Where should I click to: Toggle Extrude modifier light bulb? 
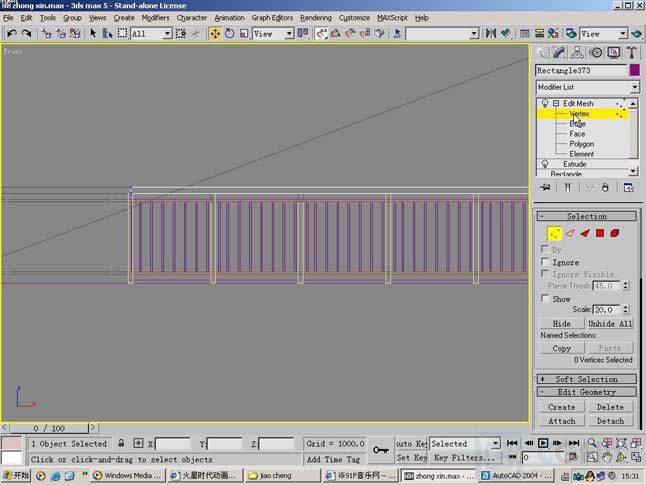545,164
